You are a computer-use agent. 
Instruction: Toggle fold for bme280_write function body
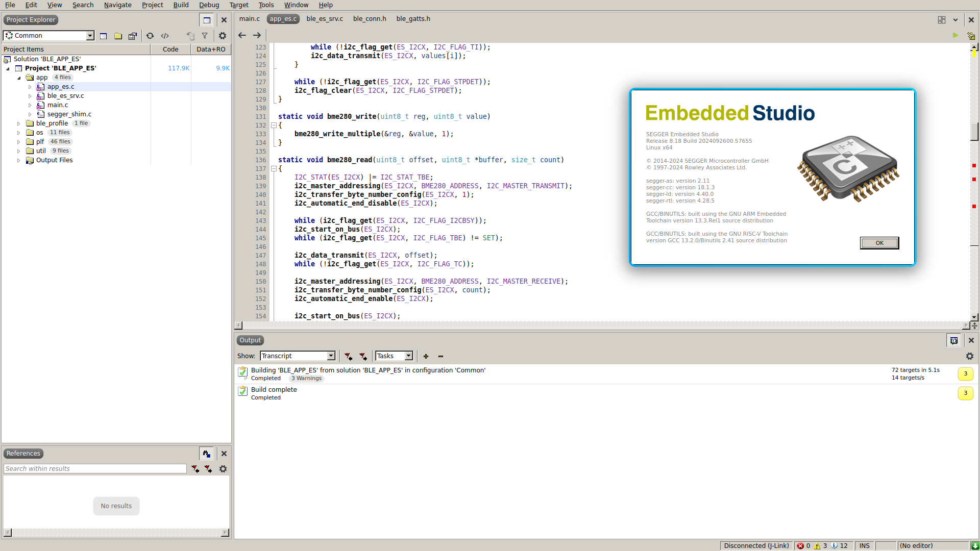point(274,125)
